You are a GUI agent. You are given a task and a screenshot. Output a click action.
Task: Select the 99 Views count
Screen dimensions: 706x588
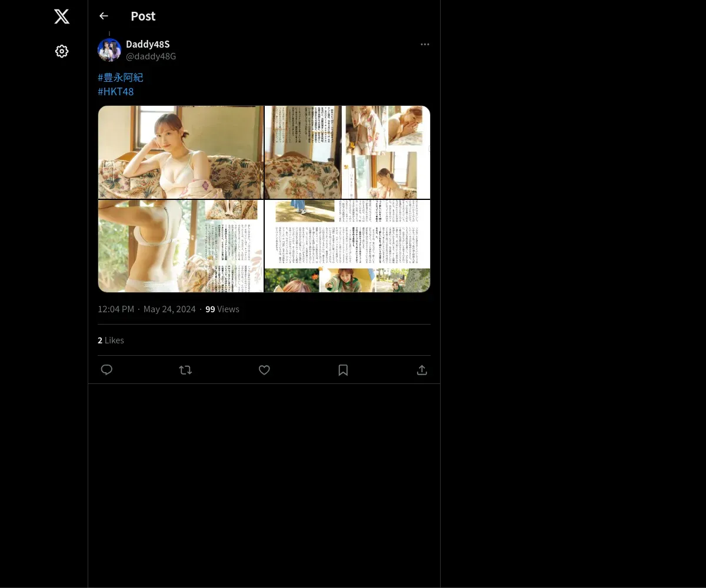click(x=222, y=309)
